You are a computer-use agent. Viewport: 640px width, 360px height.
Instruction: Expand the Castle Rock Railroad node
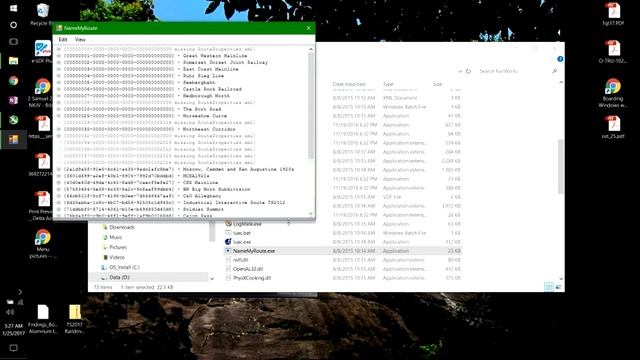[x=59, y=89]
